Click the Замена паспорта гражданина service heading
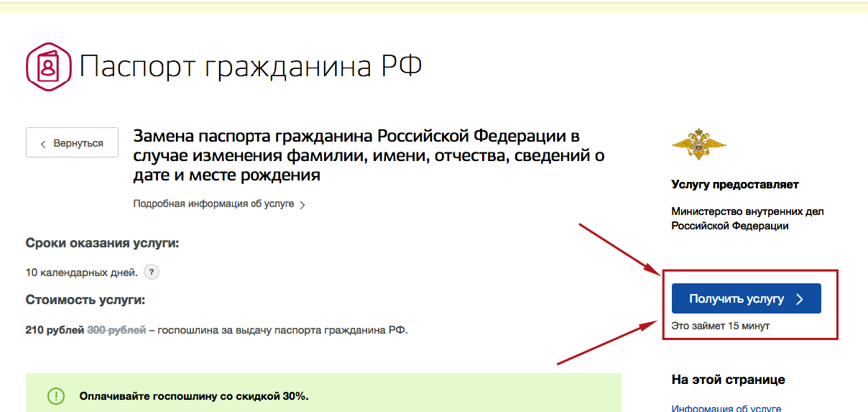Image resolution: width=868 pixels, height=412 pixels. (x=366, y=155)
